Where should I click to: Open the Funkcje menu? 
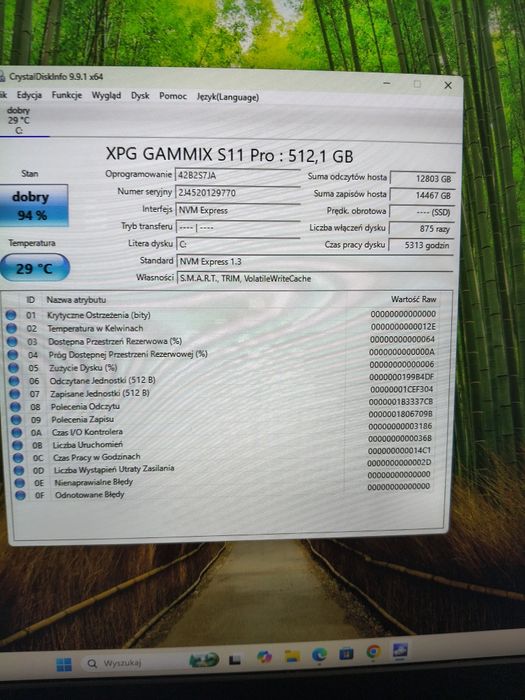coord(67,95)
